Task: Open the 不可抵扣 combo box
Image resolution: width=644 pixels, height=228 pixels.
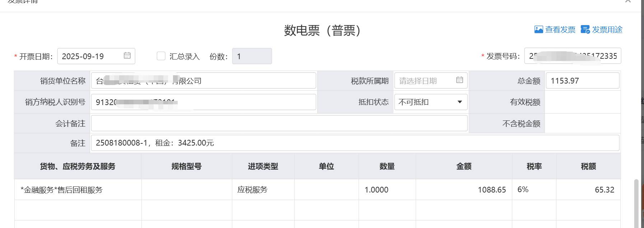Action: [427, 102]
